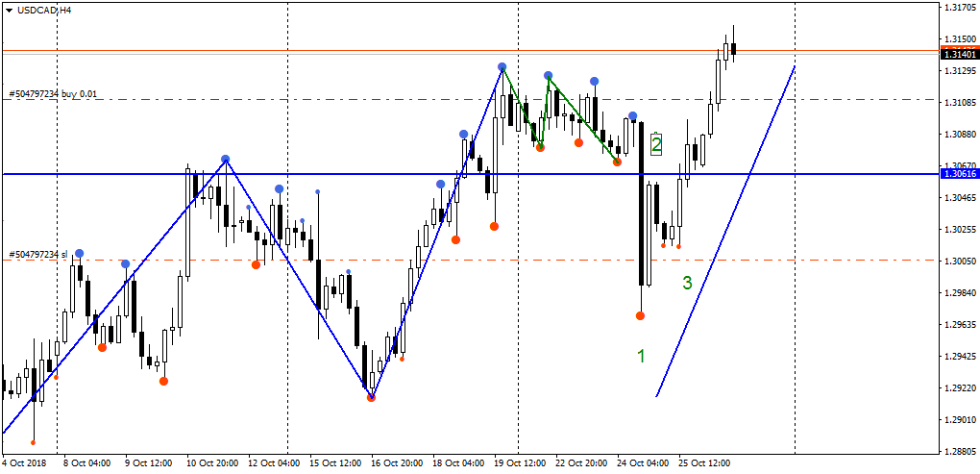Click the 4 Oct 2018 time label

point(22,463)
